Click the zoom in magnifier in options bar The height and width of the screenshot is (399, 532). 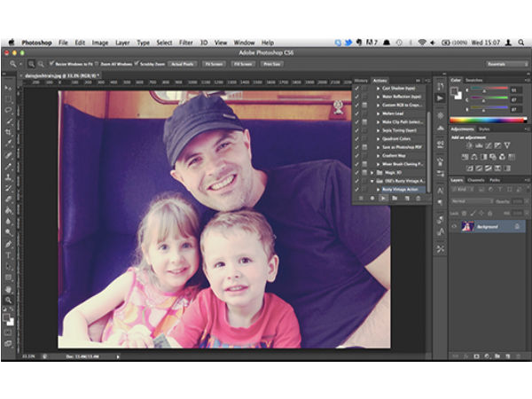[x=31, y=64]
